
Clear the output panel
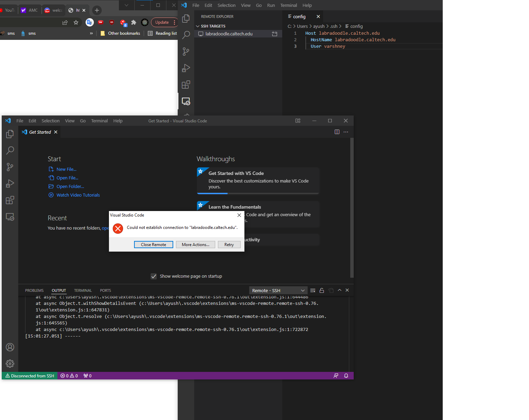pyautogui.click(x=313, y=290)
